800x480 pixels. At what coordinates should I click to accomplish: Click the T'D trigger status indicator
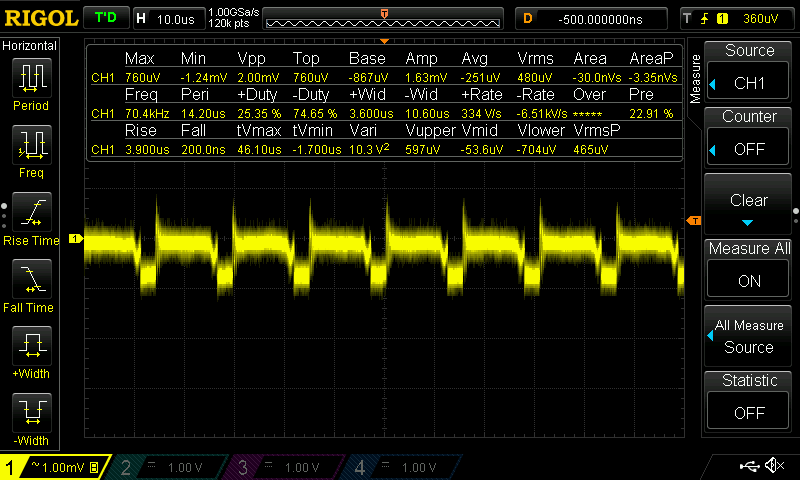tap(105, 18)
